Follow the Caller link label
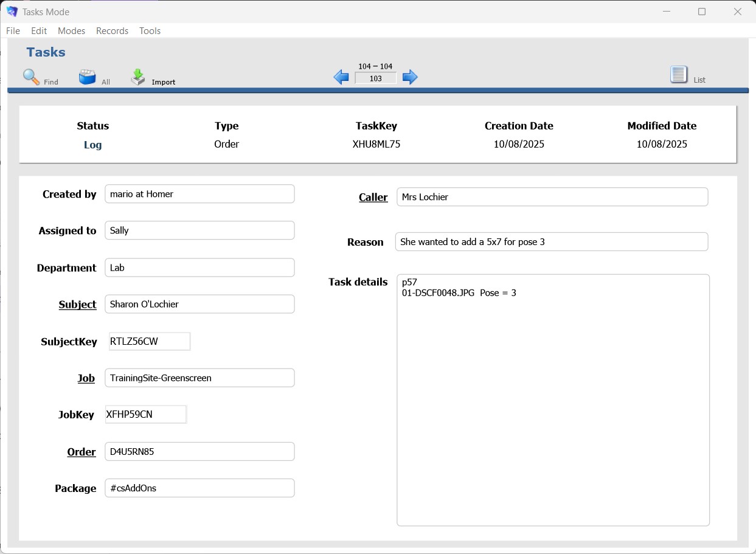756x554 pixels. pos(373,197)
